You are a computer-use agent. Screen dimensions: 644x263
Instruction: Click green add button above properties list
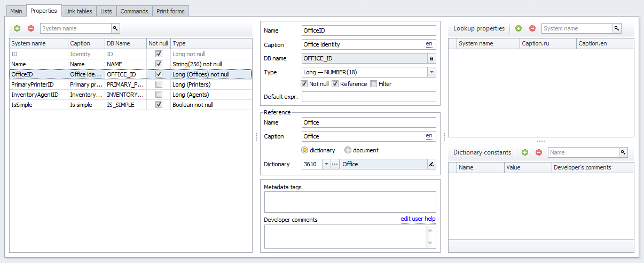pyautogui.click(x=17, y=28)
